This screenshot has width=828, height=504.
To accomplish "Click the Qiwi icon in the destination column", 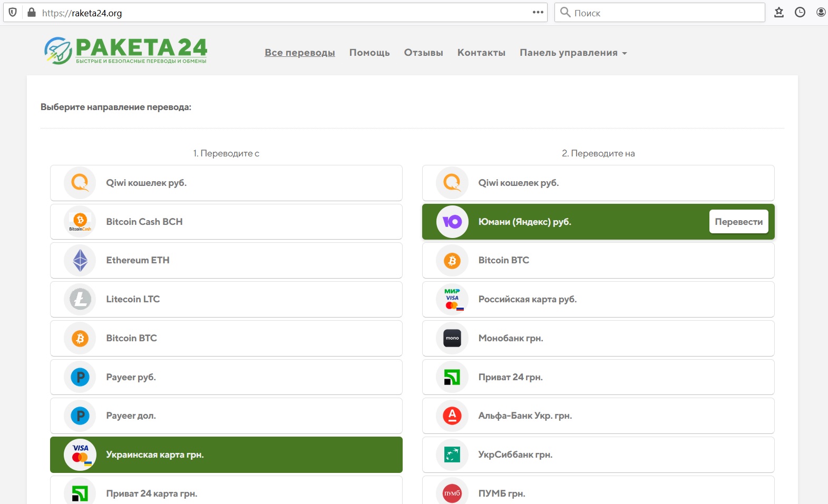I will 452,183.
